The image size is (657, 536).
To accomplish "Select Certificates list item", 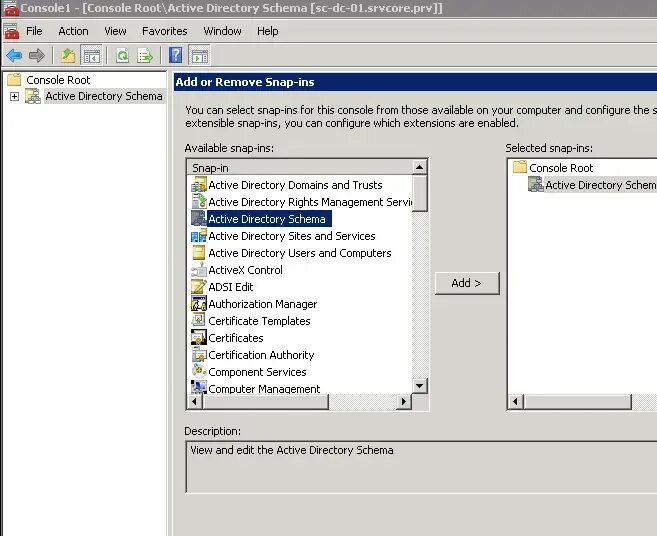I will [236, 338].
